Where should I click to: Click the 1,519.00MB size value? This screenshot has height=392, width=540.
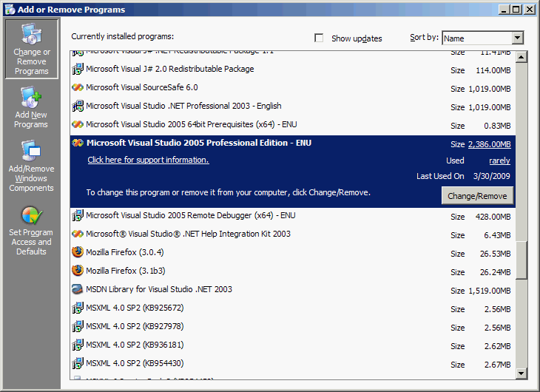490,291
